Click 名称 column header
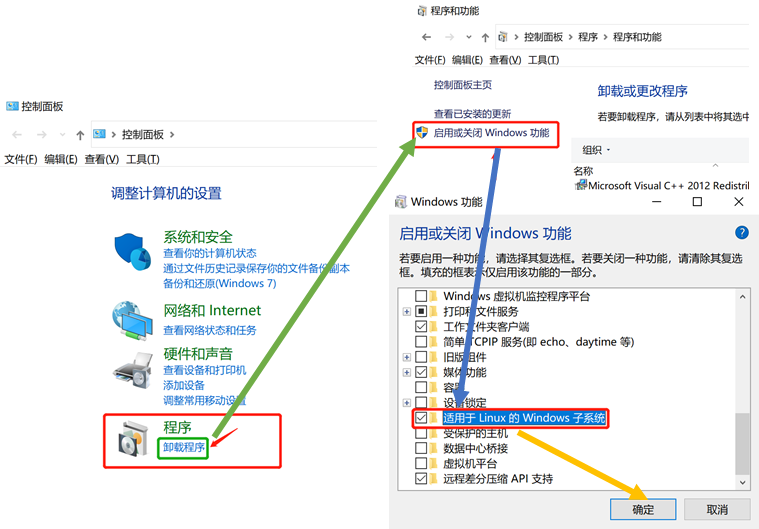 tap(583, 171)
